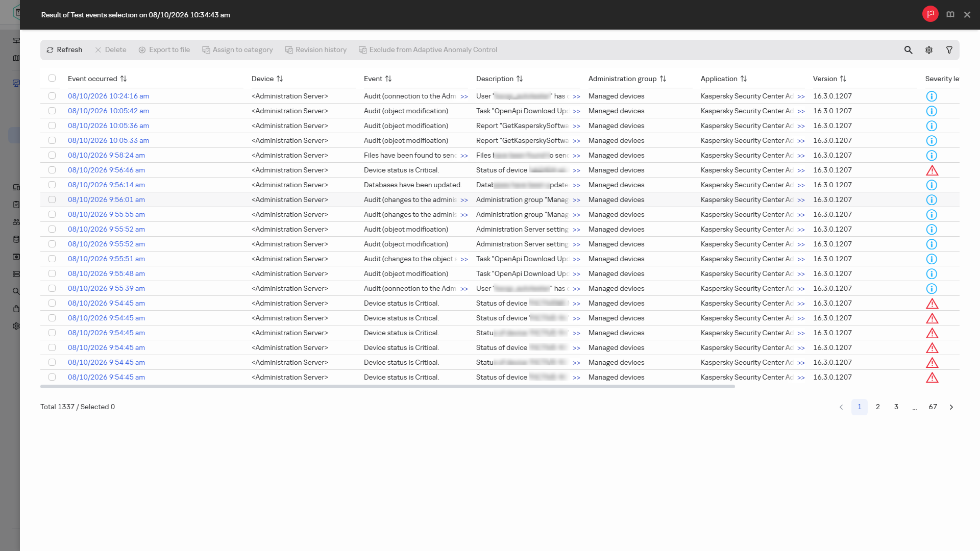Check the box for 10:05:42 am event
This screenshot has height=551, width=980.
point(52,111)
